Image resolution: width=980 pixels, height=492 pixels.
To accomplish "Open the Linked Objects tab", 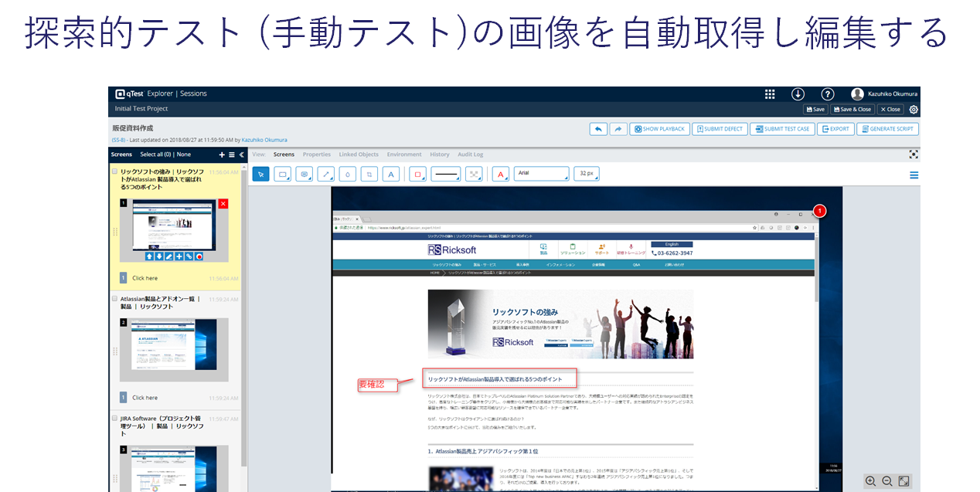I will 359,154.
